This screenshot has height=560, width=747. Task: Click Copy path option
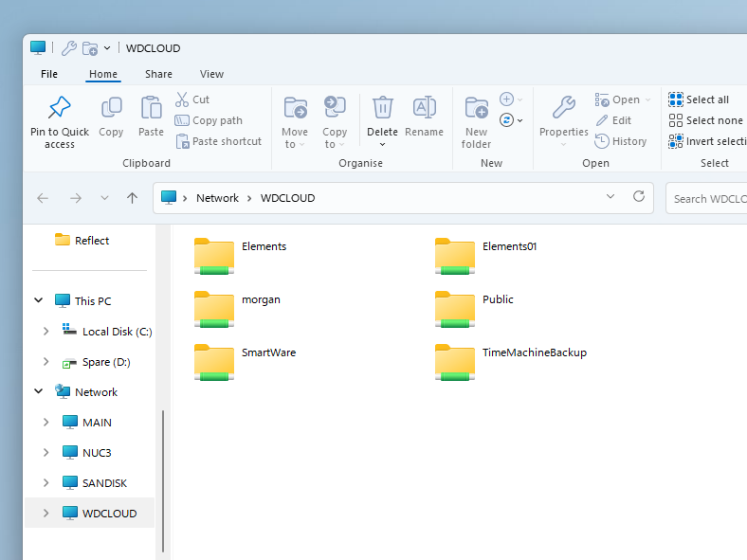209,120
